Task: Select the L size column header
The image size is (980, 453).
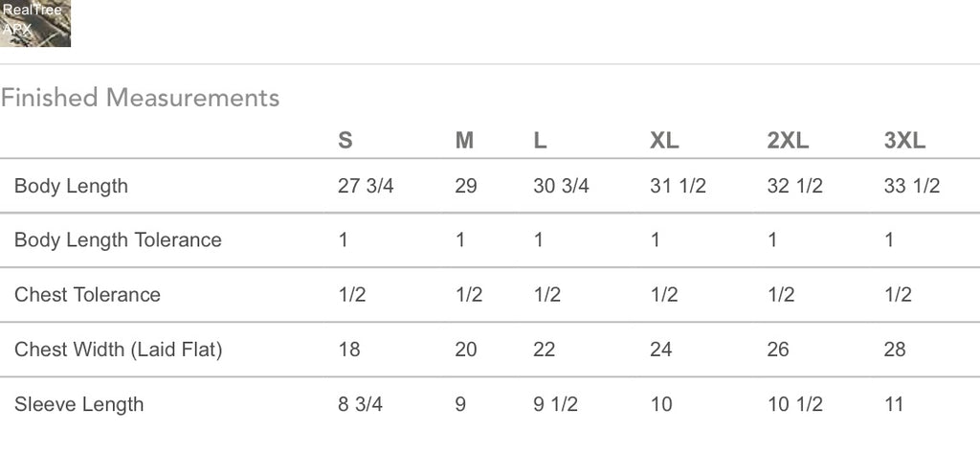Action: point(540,140)
